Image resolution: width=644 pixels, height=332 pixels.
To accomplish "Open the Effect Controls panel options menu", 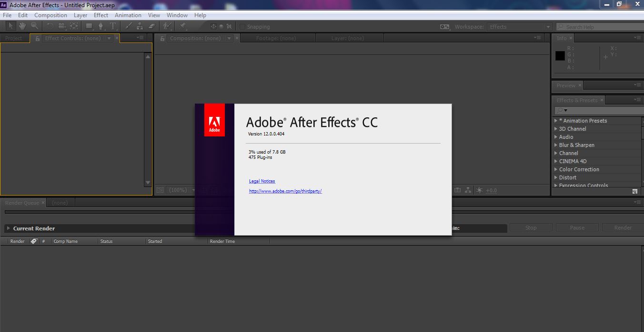I will pyautogui.click(x=140, y=37).
